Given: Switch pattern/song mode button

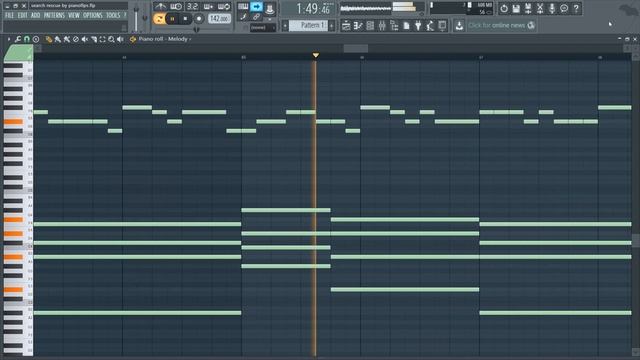Looking at the screenshot, I should tap(159, 19).
